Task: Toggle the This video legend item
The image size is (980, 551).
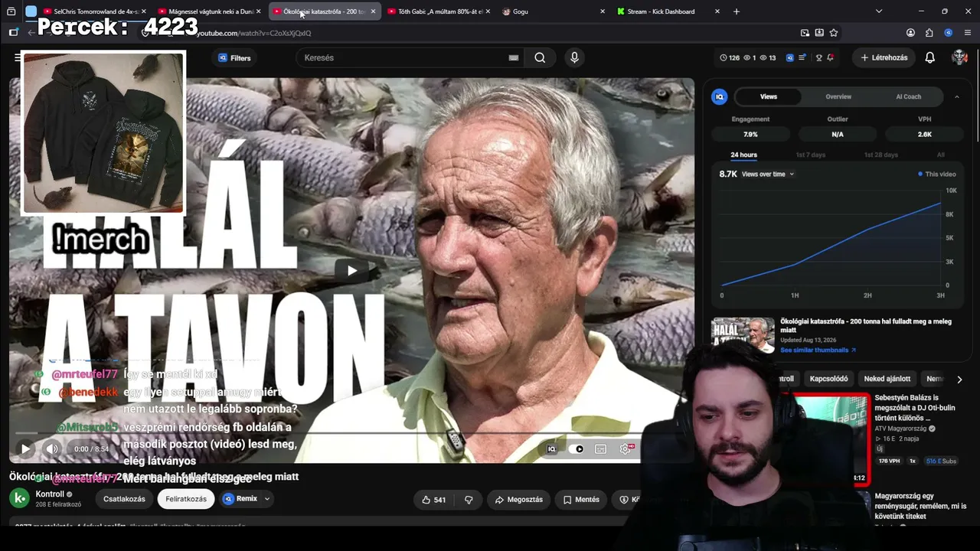Action: (937, 174)
